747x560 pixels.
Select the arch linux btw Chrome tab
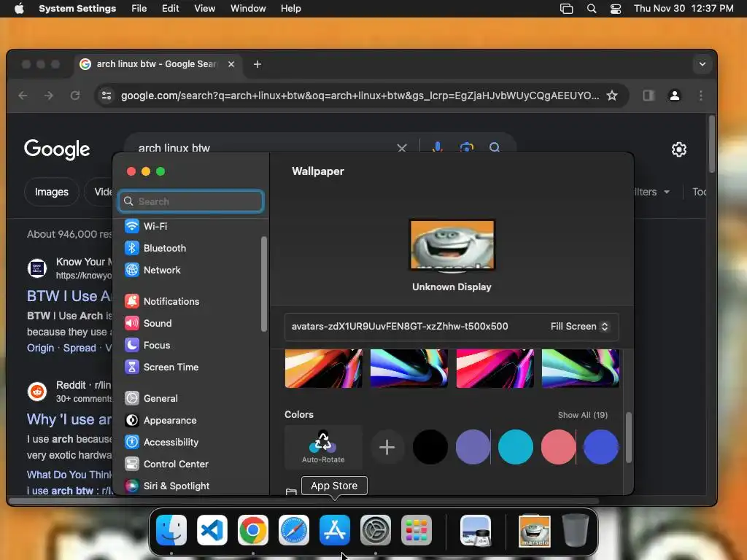click(x=158, y=64)
